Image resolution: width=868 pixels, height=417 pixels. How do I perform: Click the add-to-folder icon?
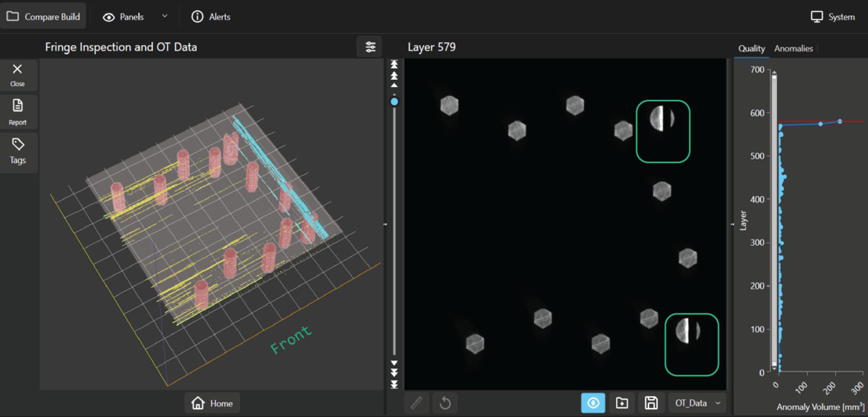(622, 403)
